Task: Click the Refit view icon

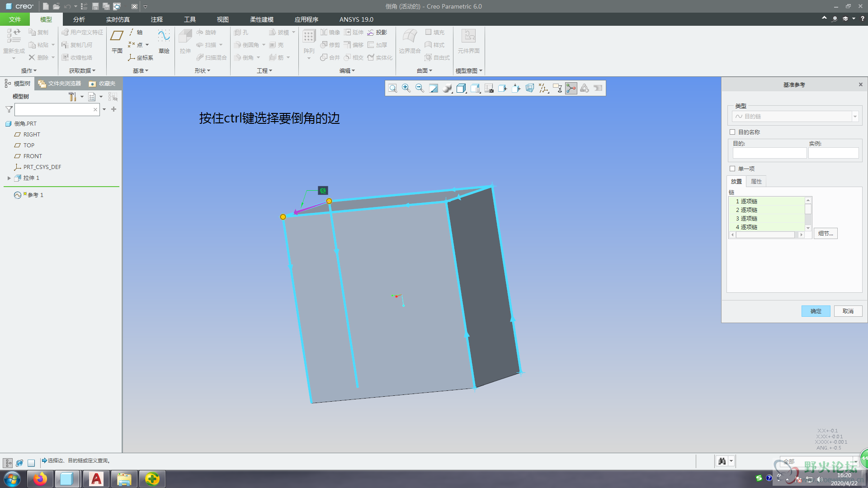Action: (392, 89)
